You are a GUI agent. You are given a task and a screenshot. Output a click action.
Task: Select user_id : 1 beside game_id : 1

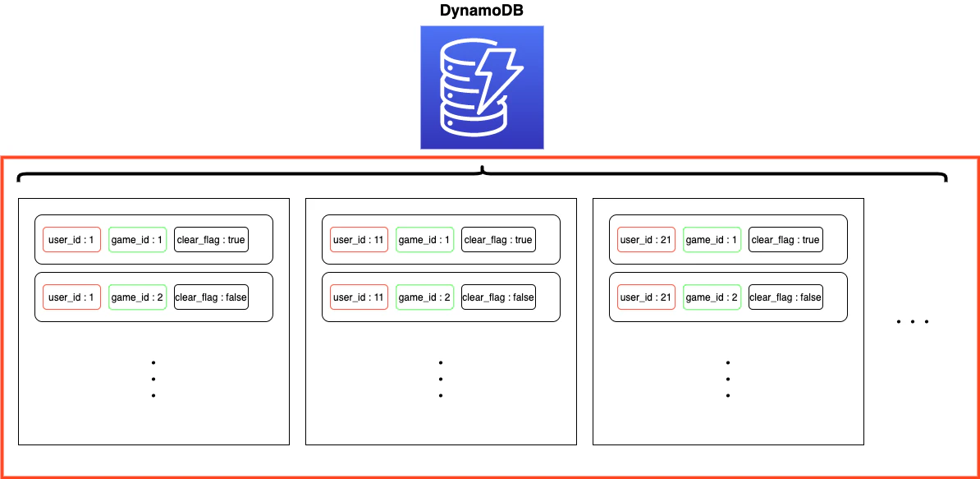coord(72,240)
